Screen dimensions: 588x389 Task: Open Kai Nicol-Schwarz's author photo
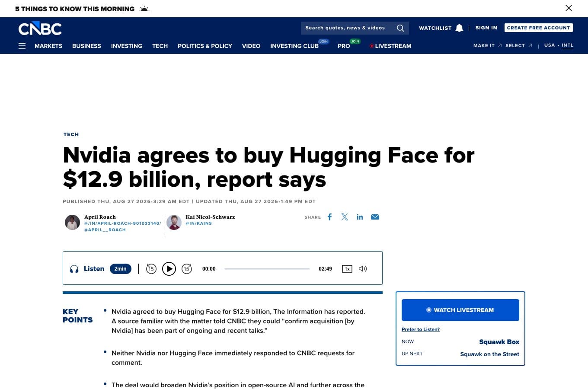point(174,222)
